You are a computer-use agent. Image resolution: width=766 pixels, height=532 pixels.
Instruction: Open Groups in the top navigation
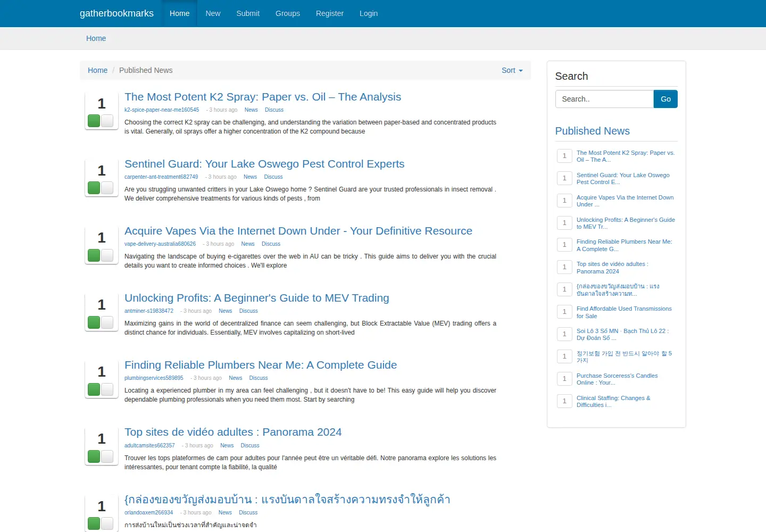pyautogui.click(x=288, y=13)
